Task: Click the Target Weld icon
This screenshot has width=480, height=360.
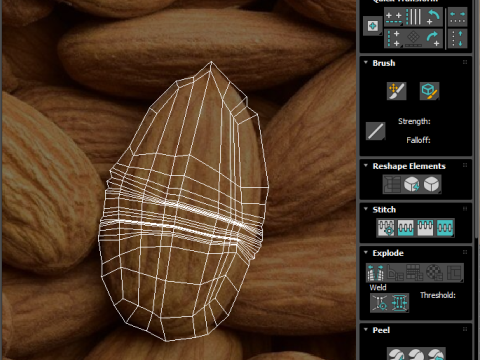Action: point(380,303)
